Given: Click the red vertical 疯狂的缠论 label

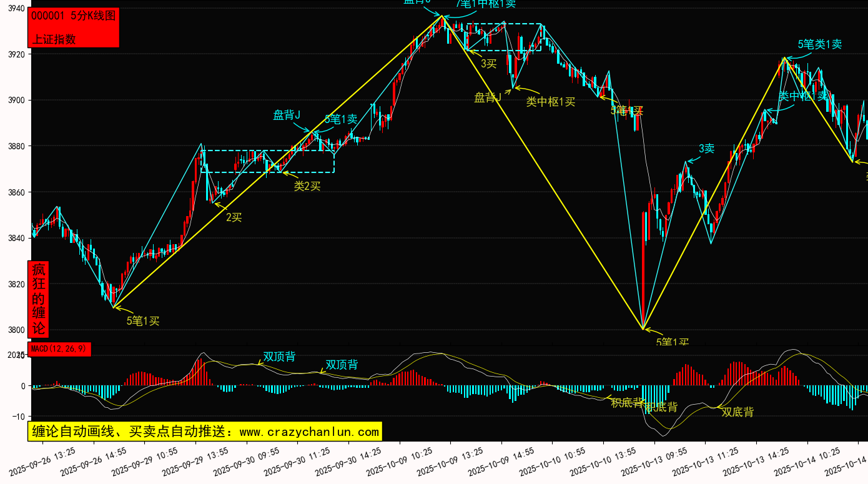Looking at the screenshot, I should click(39, 299).
